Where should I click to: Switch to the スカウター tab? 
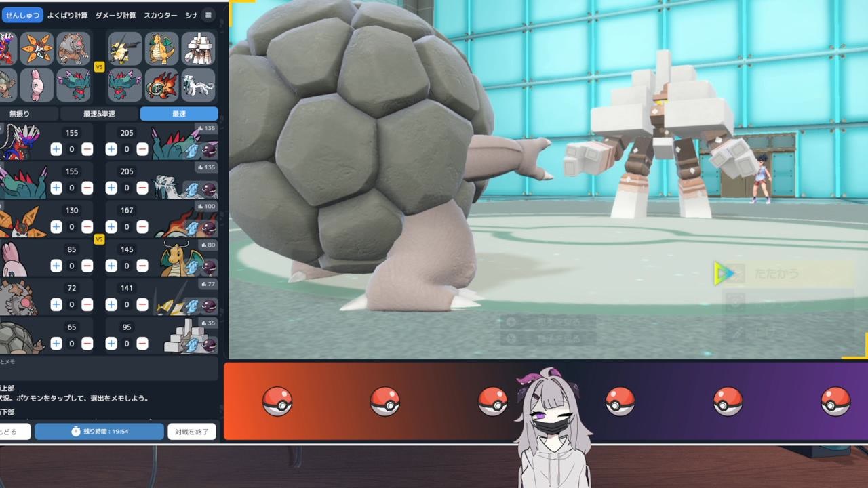coord(161,15)
